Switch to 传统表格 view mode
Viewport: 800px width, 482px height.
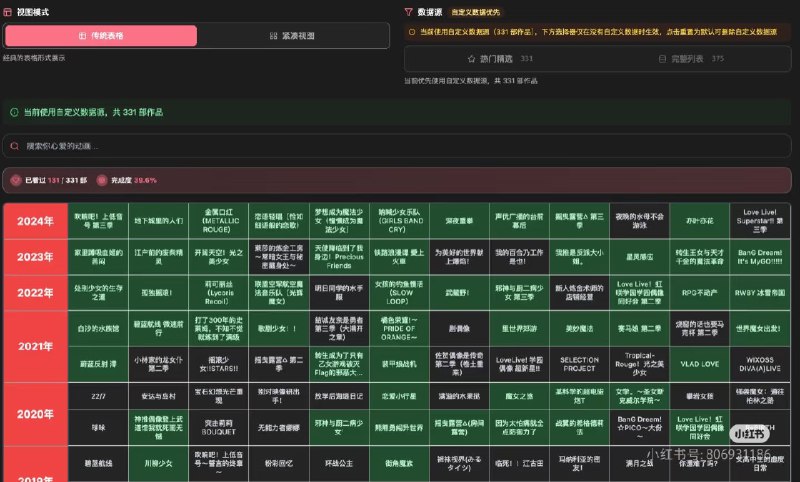tap(100, 35)
